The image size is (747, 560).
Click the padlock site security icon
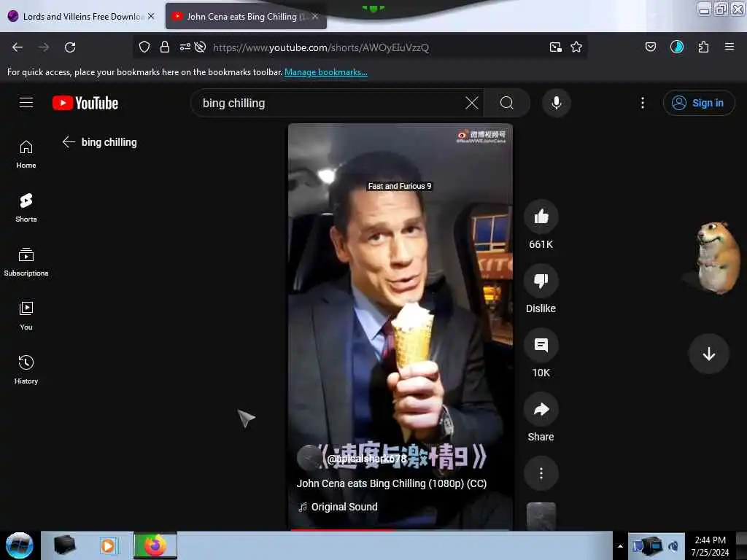pyautogui.click(x=165, y=47)
